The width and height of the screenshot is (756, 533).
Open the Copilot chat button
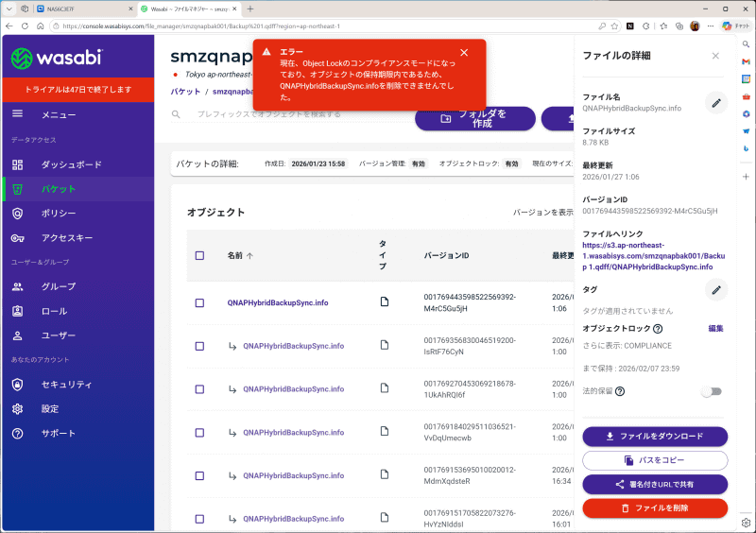pos(736,26)
